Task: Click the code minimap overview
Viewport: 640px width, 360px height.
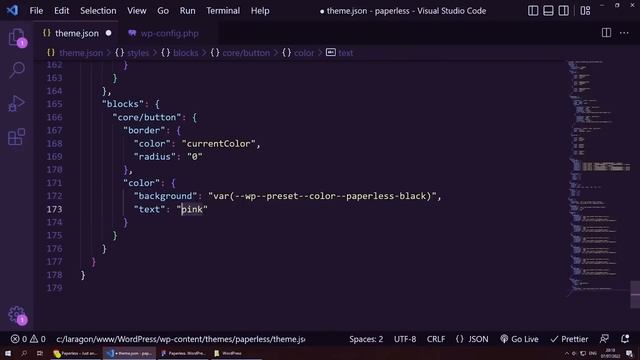Action: (598, 176)
